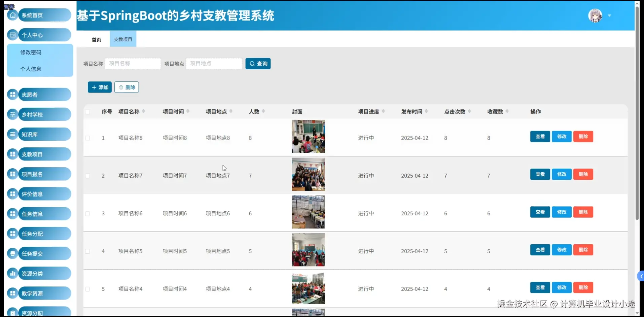Open cover image of 项目名称4

coord(308,288)
